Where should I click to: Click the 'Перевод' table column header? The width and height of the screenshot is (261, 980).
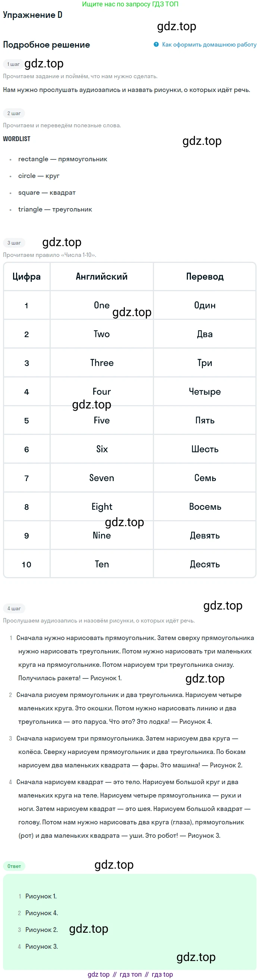point(205,277)
